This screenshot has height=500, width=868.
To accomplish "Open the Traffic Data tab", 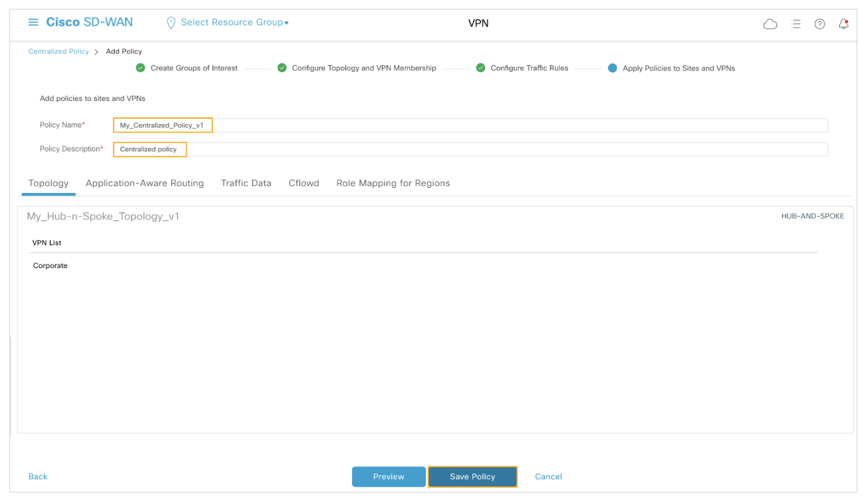I will click(x=246, y=183).
